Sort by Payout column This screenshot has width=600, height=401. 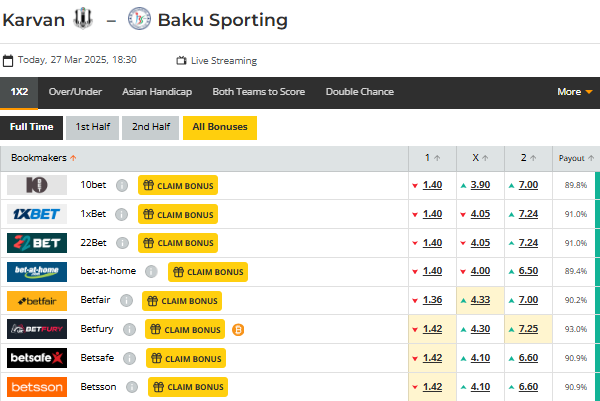click(576, 158)
